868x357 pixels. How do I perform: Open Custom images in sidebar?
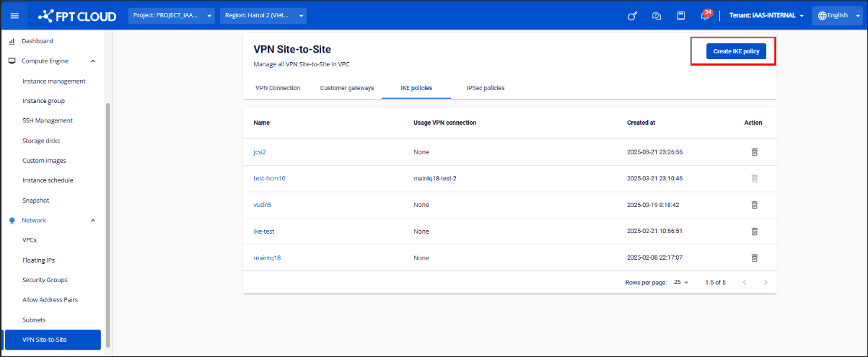(x=44, y=161)
